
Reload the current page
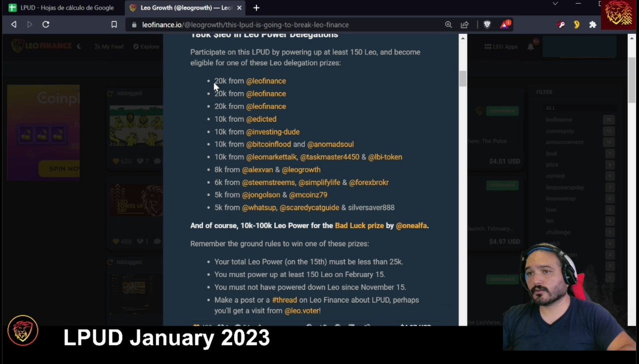[x=45, y=24]
